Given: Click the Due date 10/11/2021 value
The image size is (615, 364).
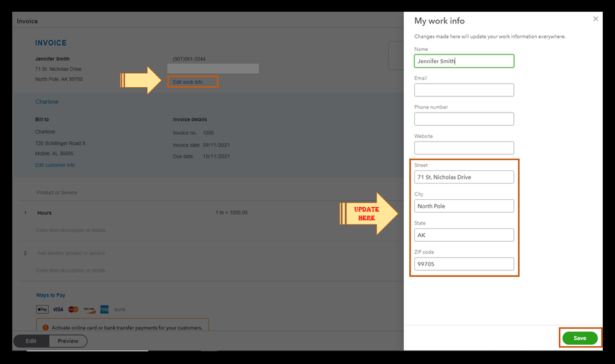Looking at the screenshot, I should 216,156.
